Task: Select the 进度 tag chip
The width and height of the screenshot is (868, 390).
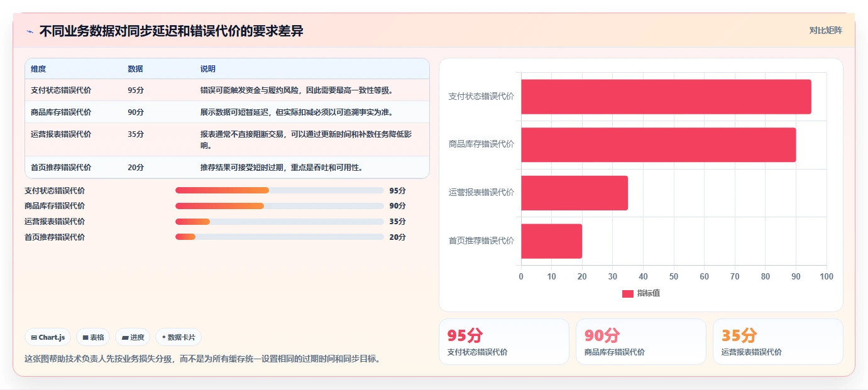Action: pos(133,337)
